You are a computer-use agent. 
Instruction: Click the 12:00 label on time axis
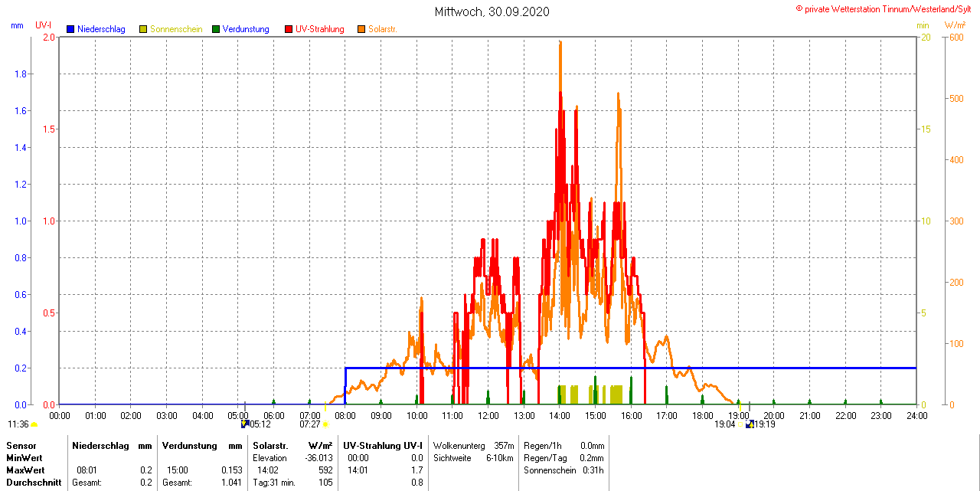click(x=488, y=416)
